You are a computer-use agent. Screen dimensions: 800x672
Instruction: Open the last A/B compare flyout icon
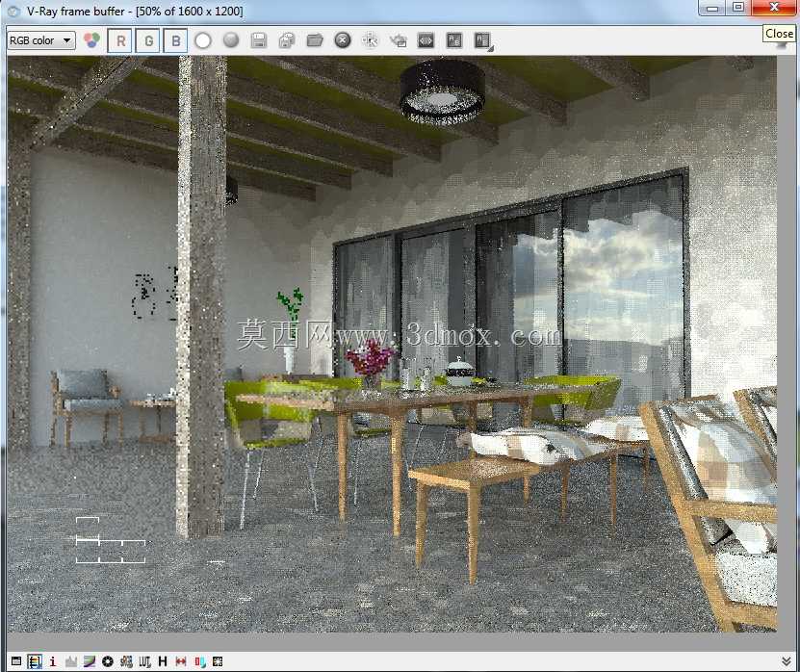point(482,40)
